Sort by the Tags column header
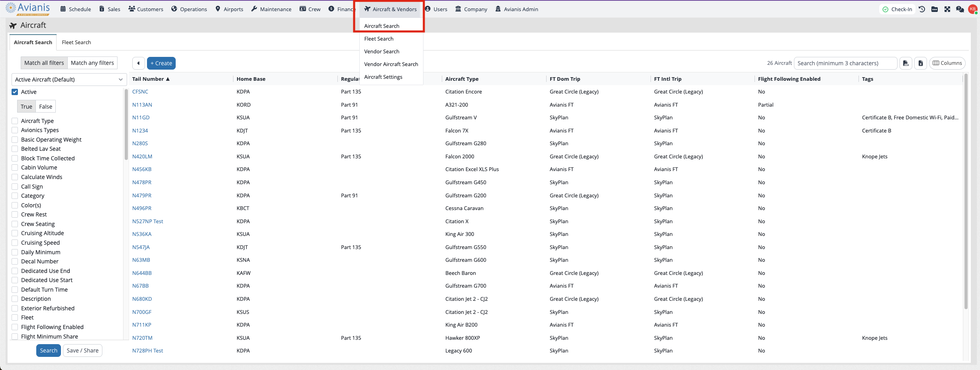The image size is (980, 370). pos(868,79)
